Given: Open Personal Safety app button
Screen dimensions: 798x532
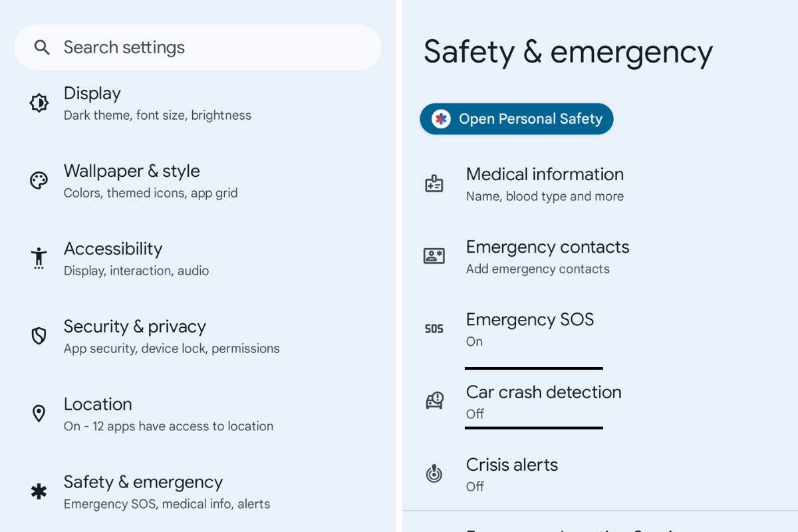Looking at the screenshot, I should [x=517, y=119].
